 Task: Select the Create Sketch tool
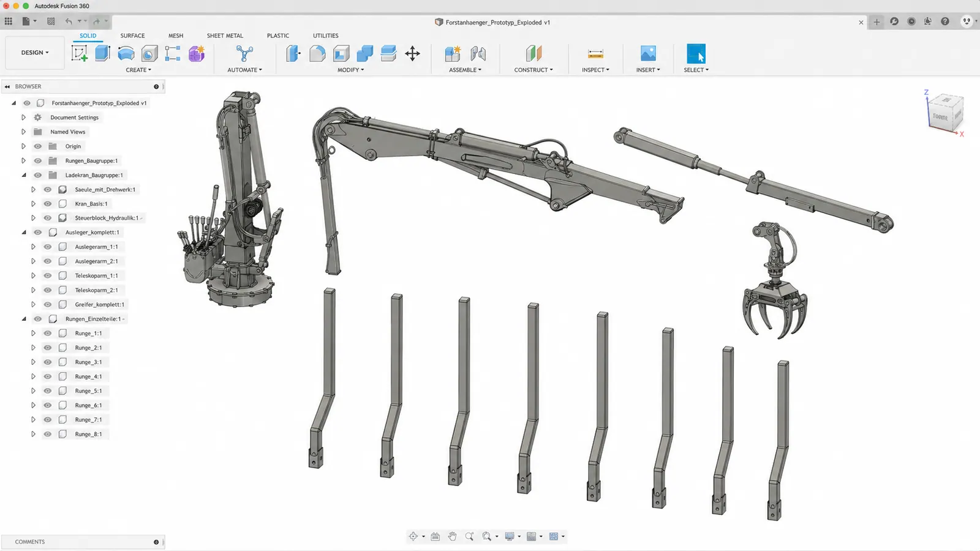click(79, 54)
